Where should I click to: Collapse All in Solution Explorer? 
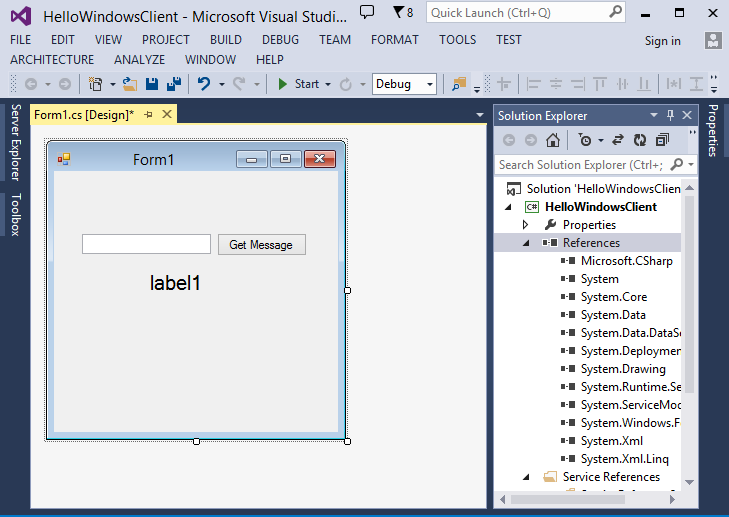662,140
